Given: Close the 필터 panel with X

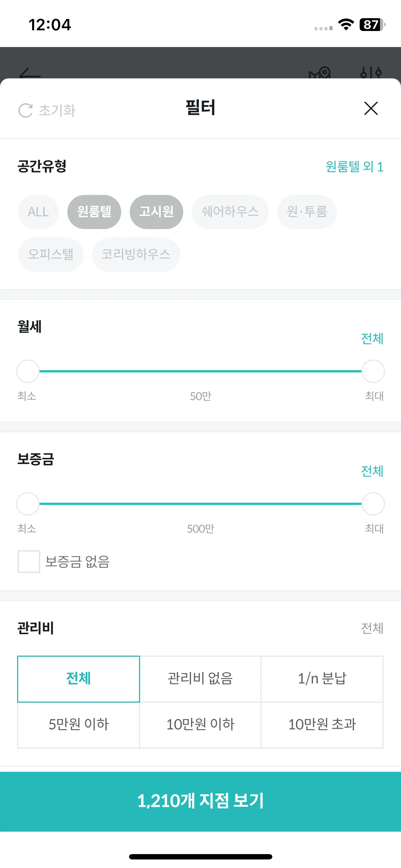Looking at the screenshot, I should (x=371, y=108).
